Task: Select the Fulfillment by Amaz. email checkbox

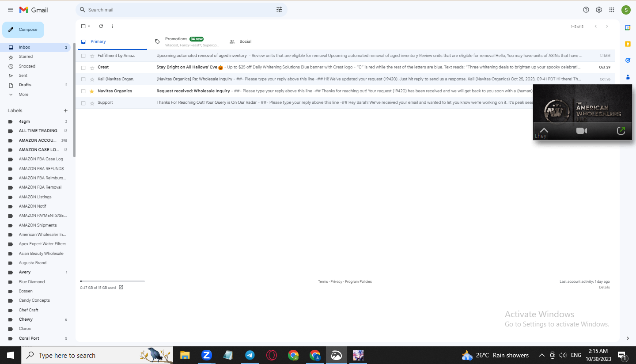Action: click(83, 56)
